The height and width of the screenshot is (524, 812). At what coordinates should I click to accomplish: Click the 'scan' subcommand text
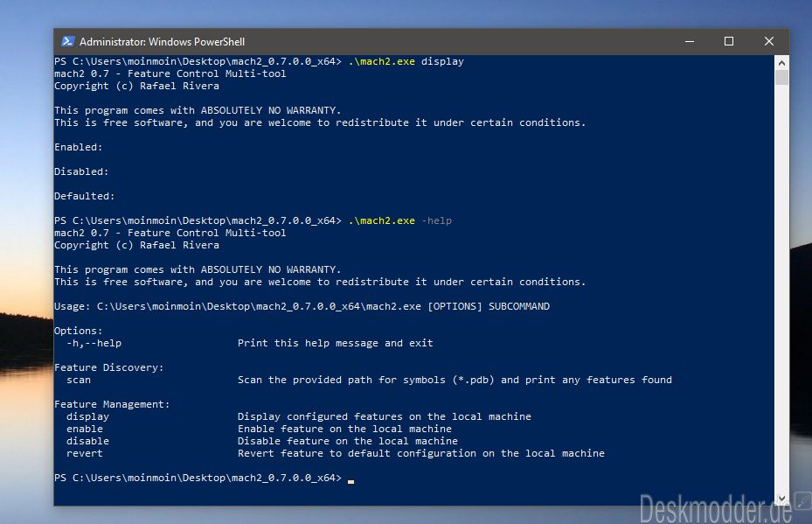(78, 380)
